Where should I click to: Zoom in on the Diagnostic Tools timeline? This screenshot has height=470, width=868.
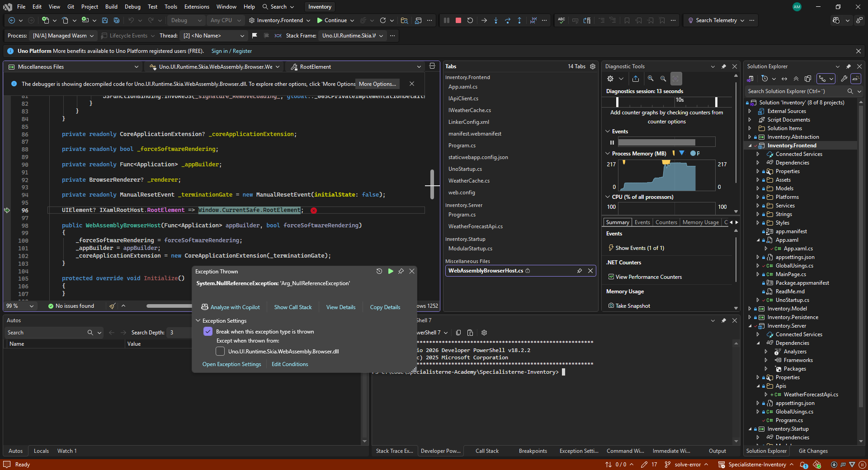tap(651, 79)
